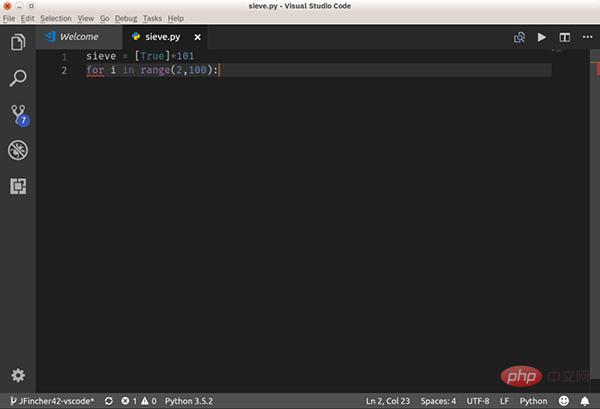The width and height of the screenshot is (600, 409).
Task: Change the LF end of line sequence
Action: (x=504, y=401)
